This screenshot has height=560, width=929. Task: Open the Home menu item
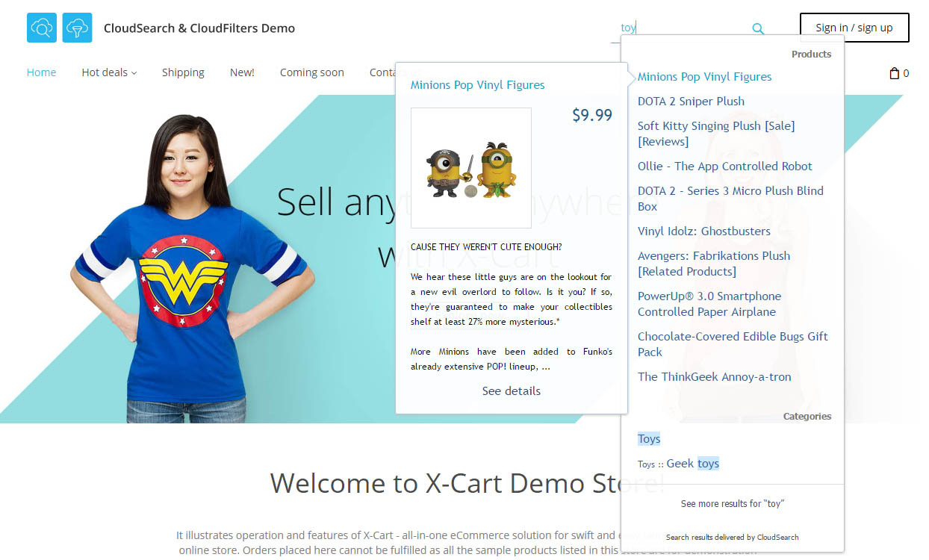[41, 72]
